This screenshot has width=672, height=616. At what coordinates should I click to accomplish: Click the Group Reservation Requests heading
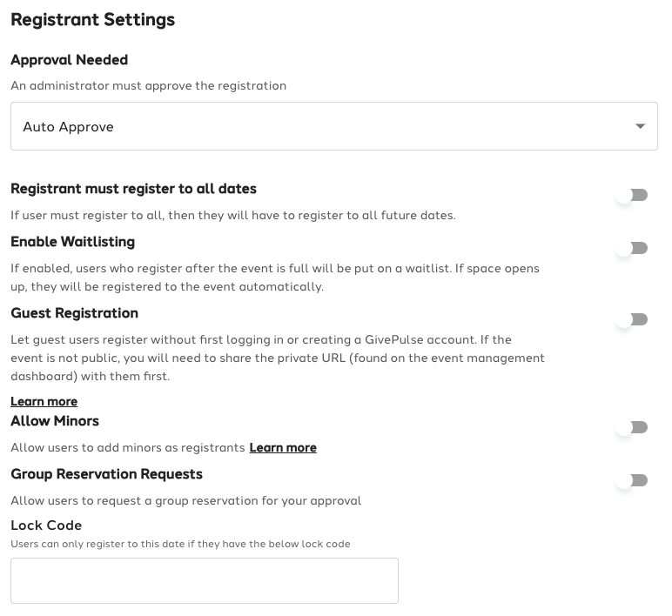click(107, 474)
